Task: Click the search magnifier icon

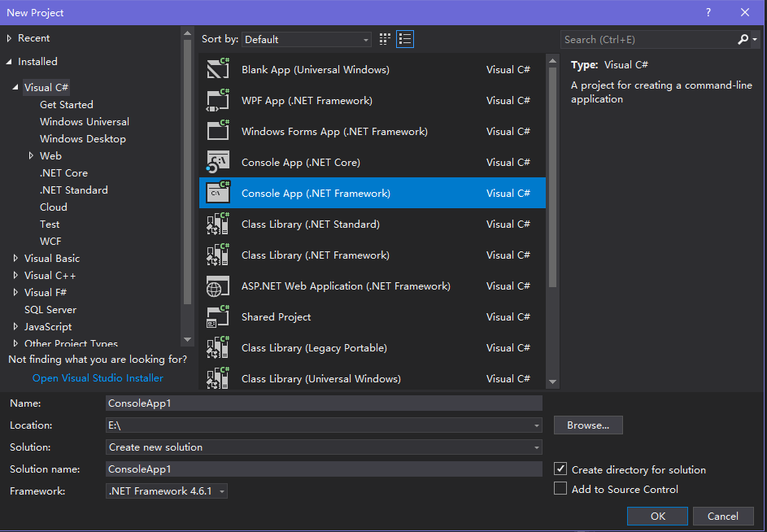Action: tap(743, 39)
